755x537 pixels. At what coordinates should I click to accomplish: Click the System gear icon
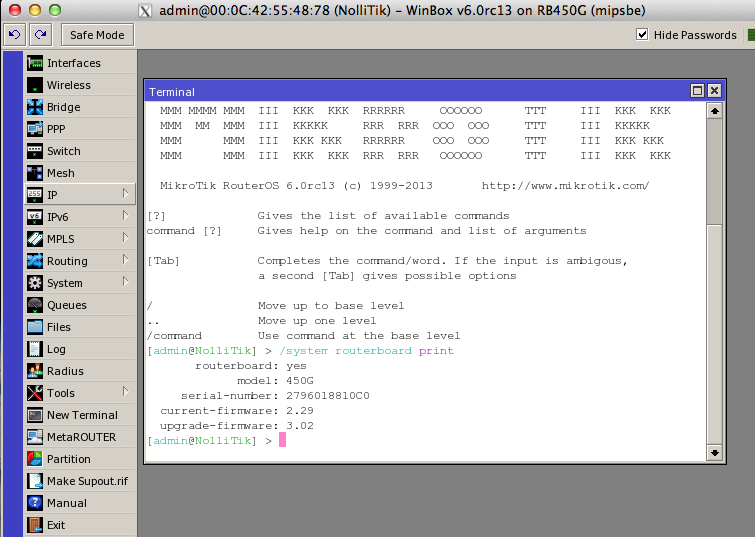35,283
